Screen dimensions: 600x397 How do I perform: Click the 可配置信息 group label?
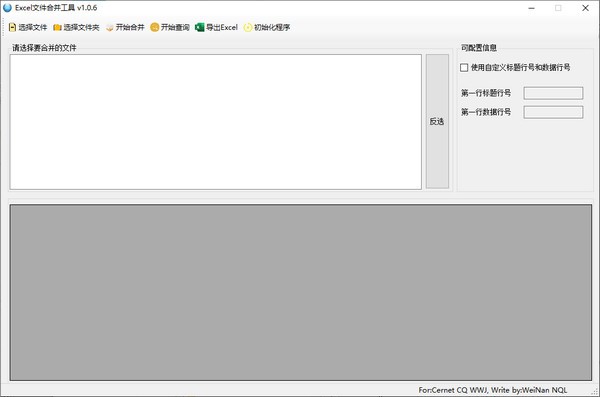(479, 48)
